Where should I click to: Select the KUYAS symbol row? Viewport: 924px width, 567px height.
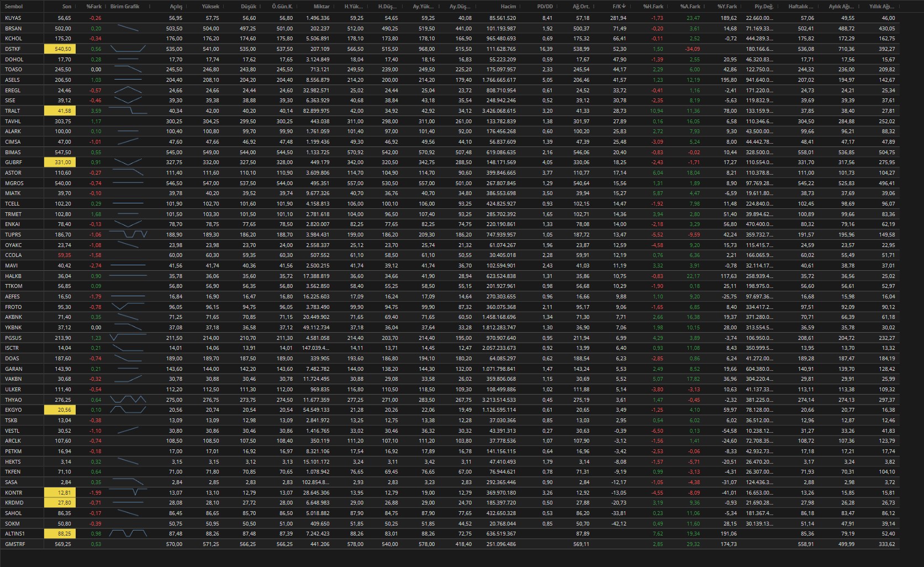[x=450, y=18]
